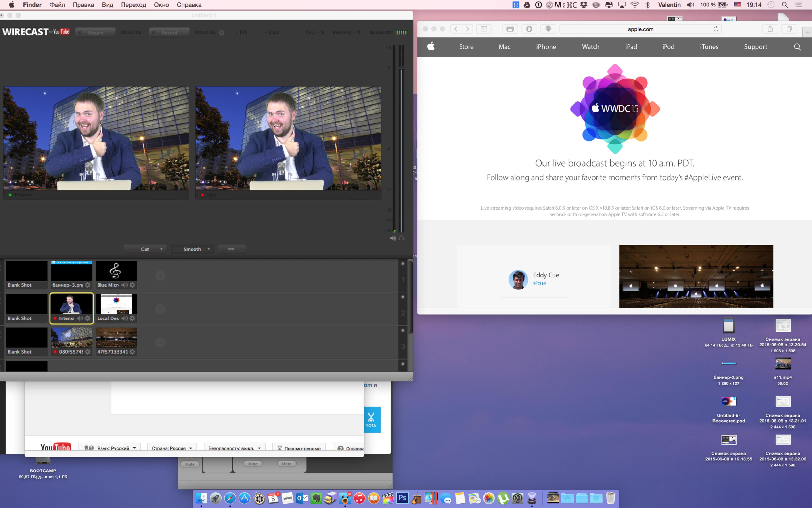The width and height of the screenshot is (812, 508).
Task: Open the Справка menu in menu bar
Action: click(189, 5)
